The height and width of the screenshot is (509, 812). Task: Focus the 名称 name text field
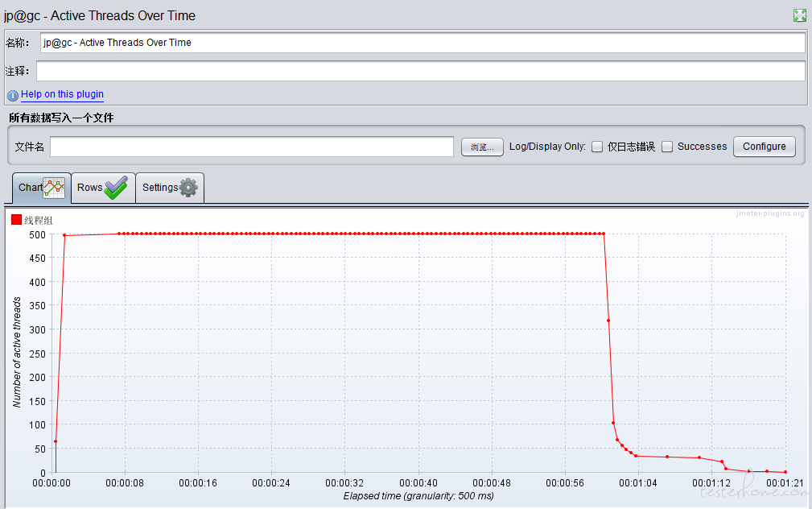[422, 43]
